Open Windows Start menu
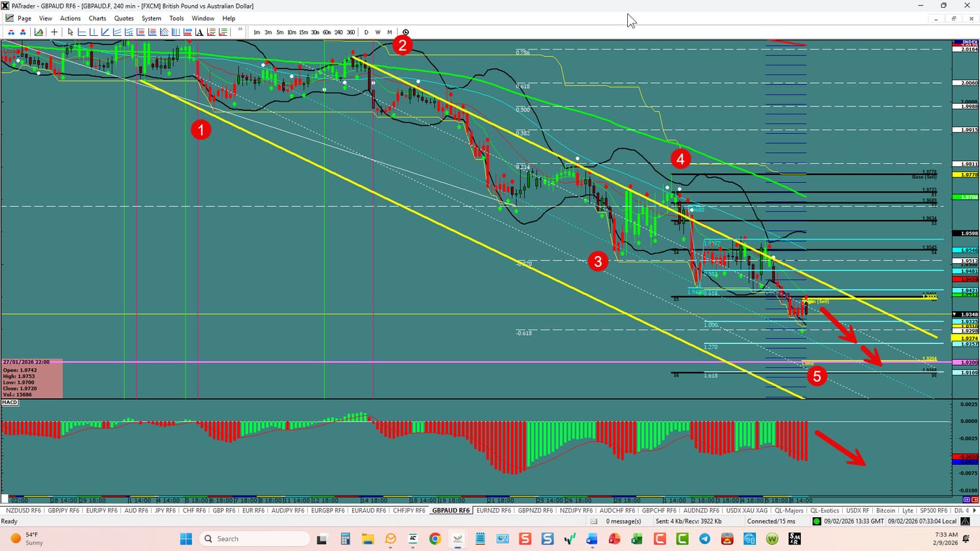The image size is (980, 551). (186, 539)
